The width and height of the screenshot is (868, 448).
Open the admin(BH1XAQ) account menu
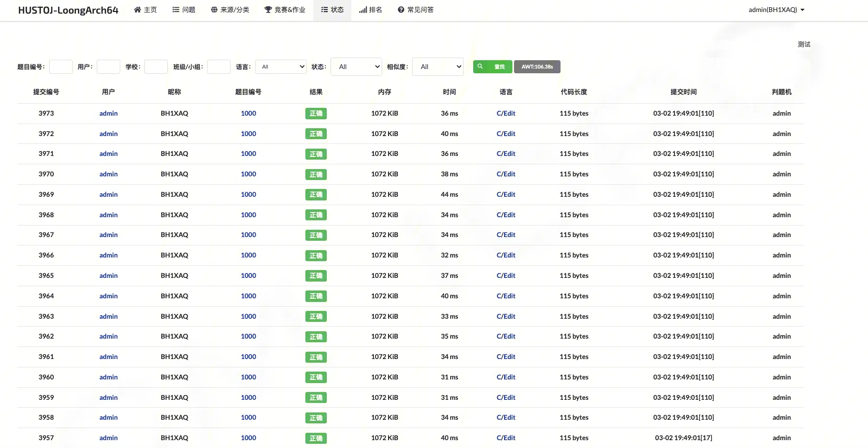(x=776, y=10)
